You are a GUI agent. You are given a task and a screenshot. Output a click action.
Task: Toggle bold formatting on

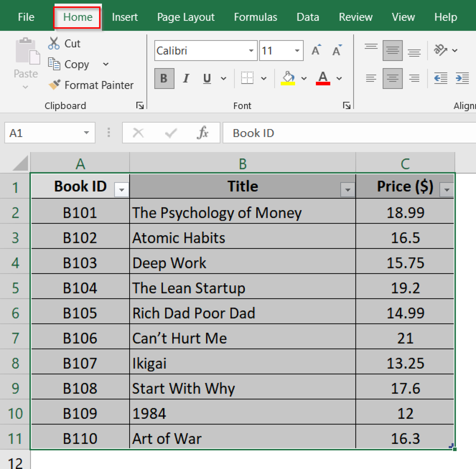tap(164, 78)
